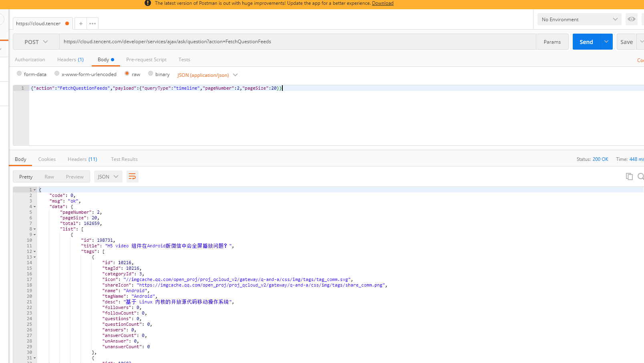Screen dimensions: 644x363
Task: Collapse the JSON fold arrow on line 4
Action: pos(35,207)
